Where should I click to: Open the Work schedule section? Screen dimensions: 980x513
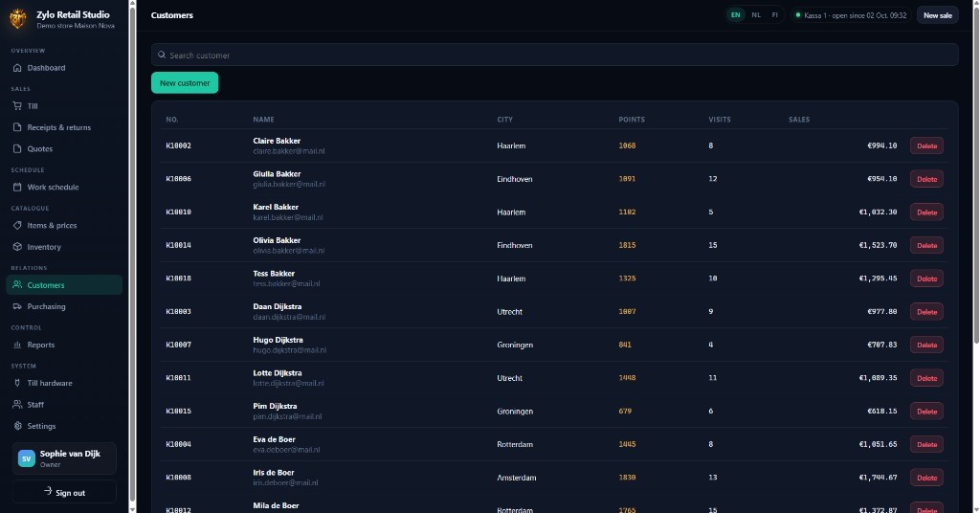pyautogui.click(x=64, y=187)
